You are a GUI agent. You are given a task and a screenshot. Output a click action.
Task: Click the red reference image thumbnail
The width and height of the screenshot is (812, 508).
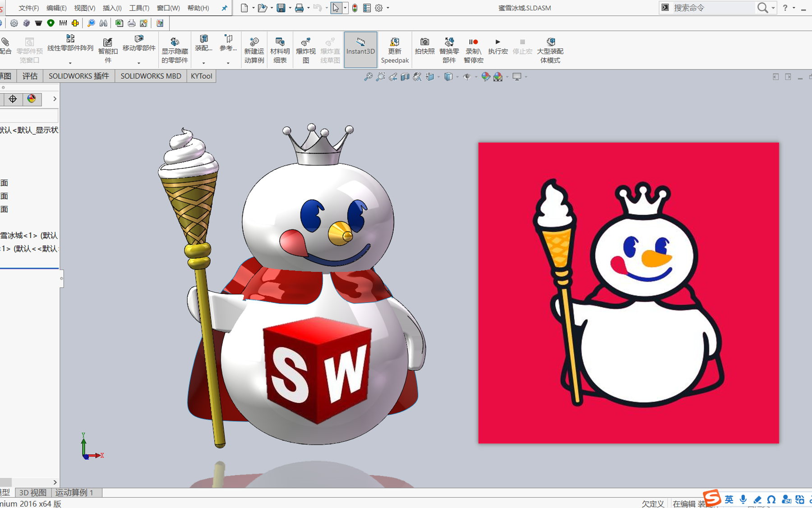628,293
